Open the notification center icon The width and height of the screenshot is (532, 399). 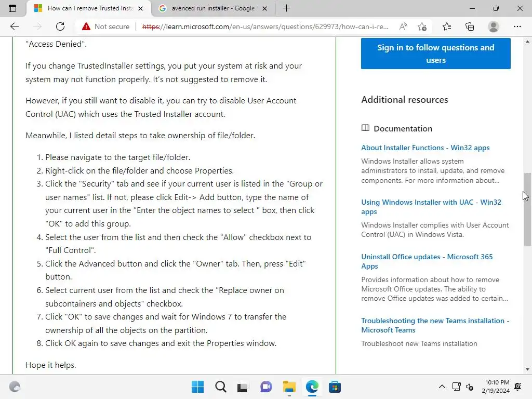(x=518, y=387)
